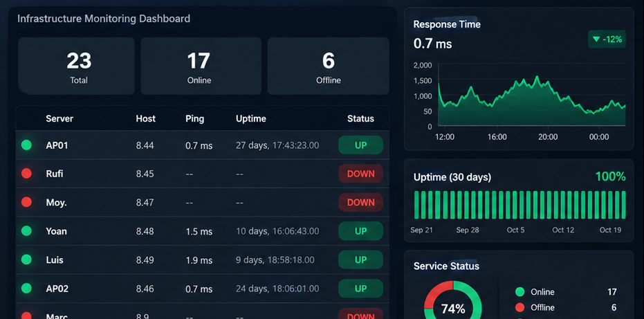Sort table by Uptime column header
Image resolution: width=644 pixels, height=319 pixels.
(x=251, y=119)
